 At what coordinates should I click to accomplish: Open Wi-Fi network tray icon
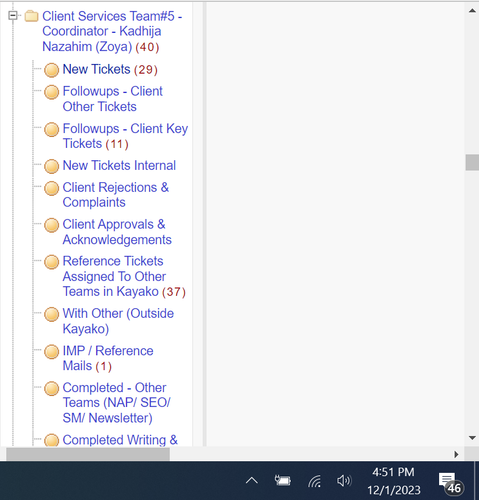[x=314, y=481]
